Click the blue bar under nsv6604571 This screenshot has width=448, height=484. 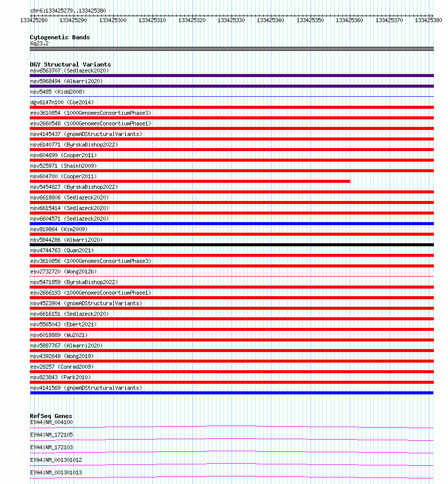[232, 224]
